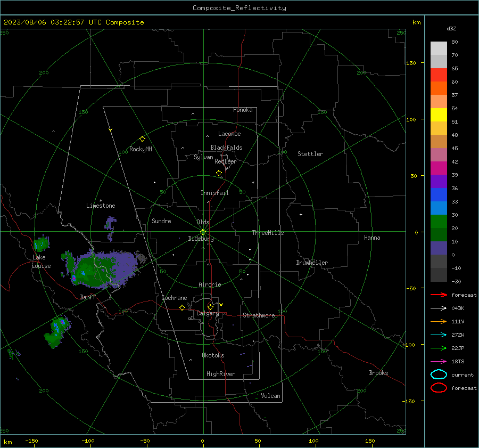Click the Sylvan label
479x448 pixels.
coord(203,157)
